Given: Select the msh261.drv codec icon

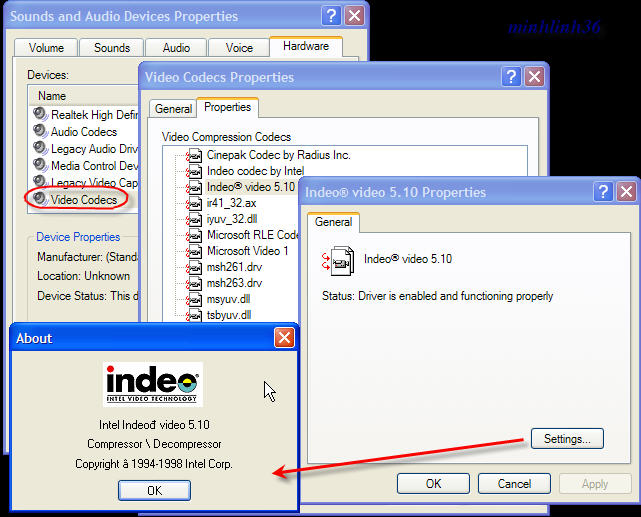Looking at the screenshot, I should tap(194, 267).
